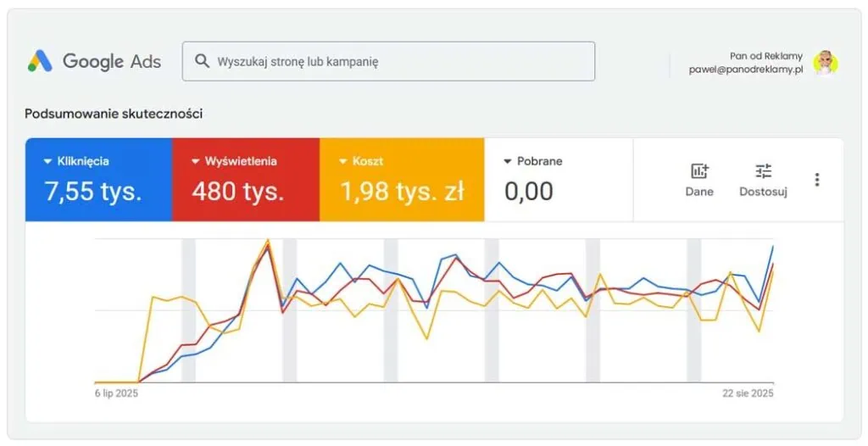Click the user profile avatar

[x=826, y=62]
